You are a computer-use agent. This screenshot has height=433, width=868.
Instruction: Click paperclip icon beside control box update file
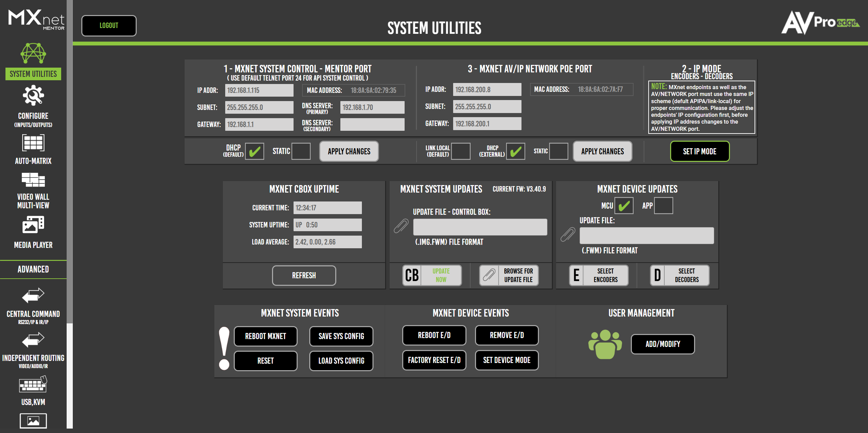click(x=401, y=226)
